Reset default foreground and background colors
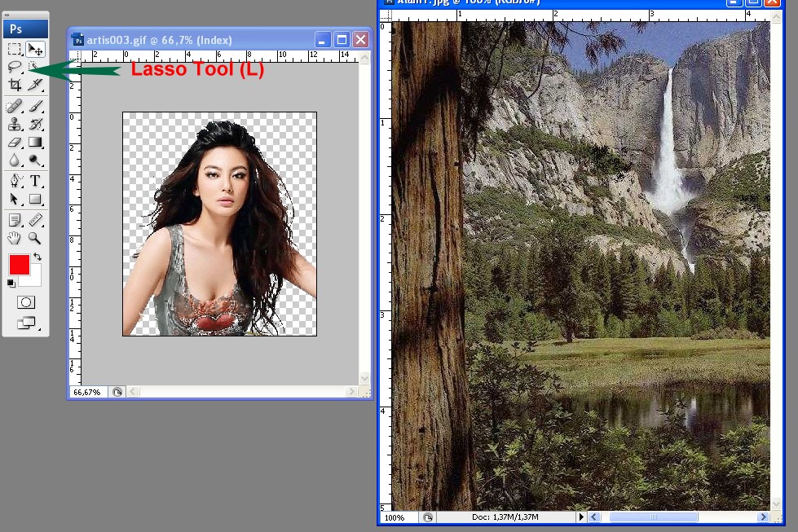This screenshot has width=798, height=532. click(11, 284)
